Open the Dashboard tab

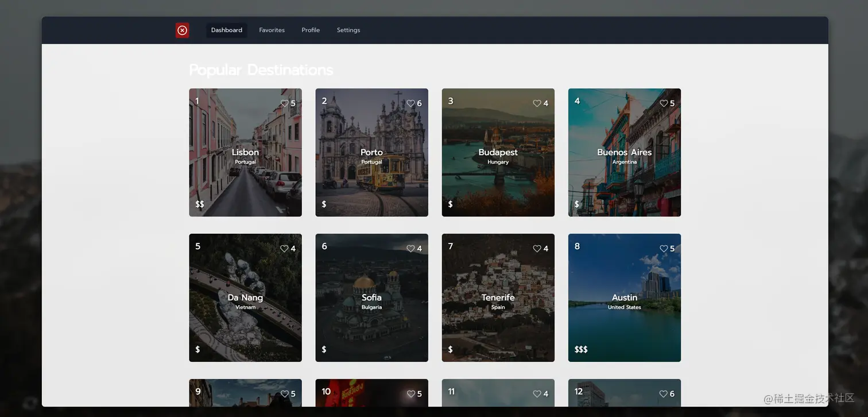(x=227, y=30)
